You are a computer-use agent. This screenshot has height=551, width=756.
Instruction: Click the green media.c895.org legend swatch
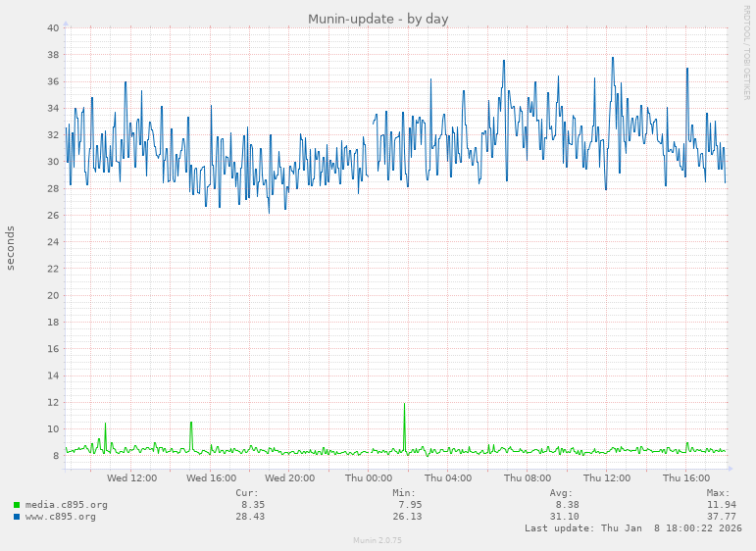[x=17, y=505]
